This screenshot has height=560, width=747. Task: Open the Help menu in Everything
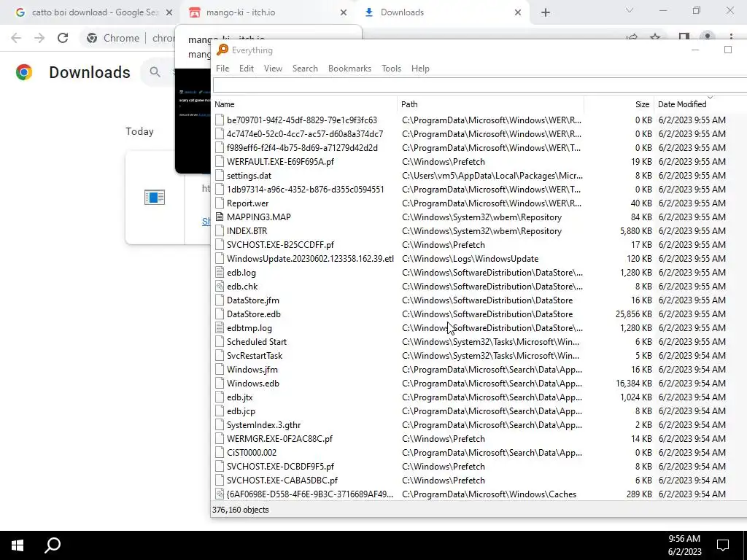(x=420, y=68)
